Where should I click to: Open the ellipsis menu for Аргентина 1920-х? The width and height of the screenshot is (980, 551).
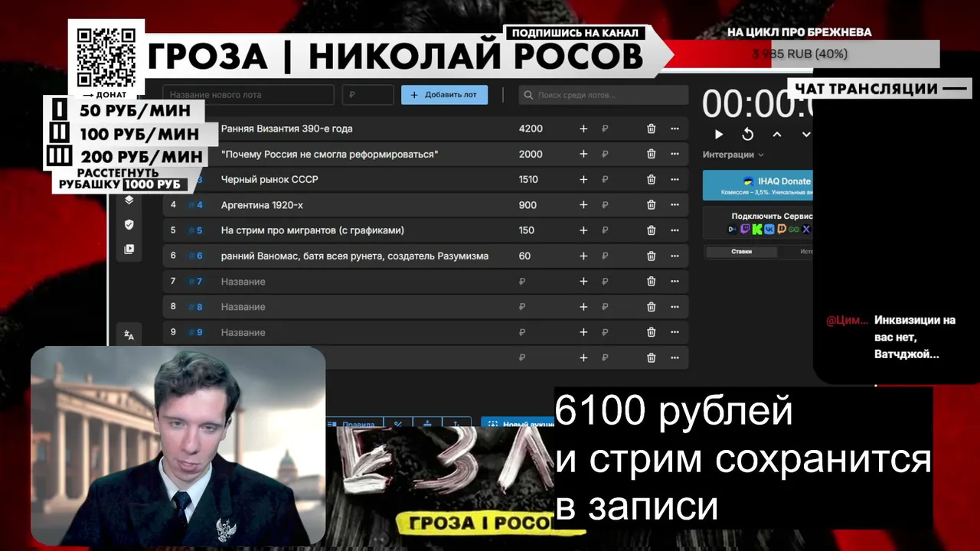pyautogui.click(x=675, y=205)
